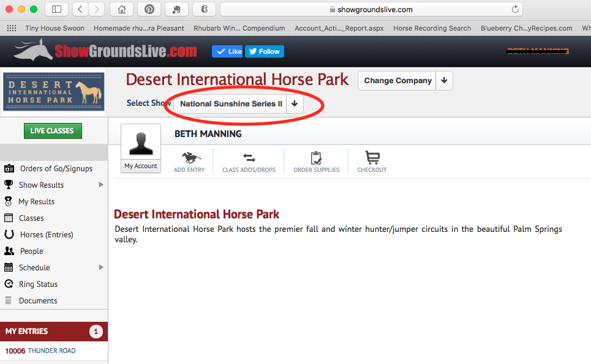This screenshot has width=591, height=364.
Task: Click the Twitter Follow button
Action: point(265,51)
